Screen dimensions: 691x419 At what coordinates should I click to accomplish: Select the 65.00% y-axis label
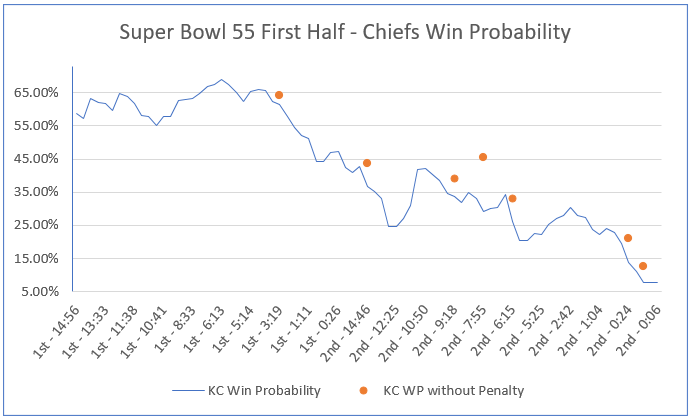coord(39,93)
